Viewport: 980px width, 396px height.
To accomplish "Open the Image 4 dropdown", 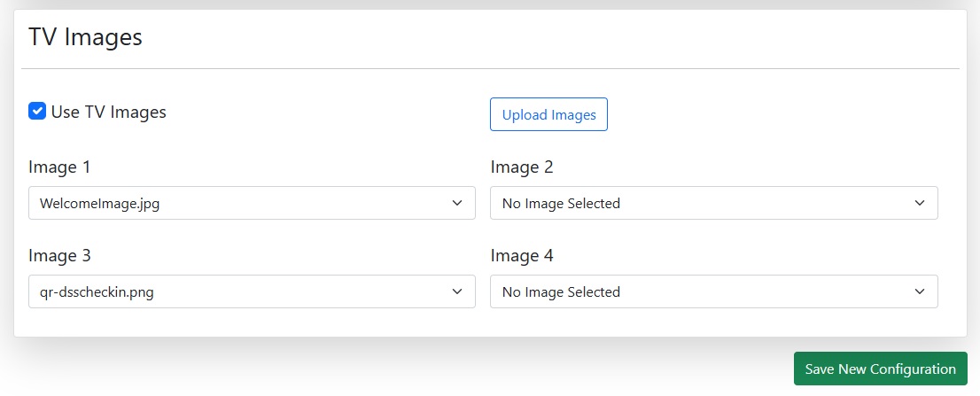I will coord(713,291).
